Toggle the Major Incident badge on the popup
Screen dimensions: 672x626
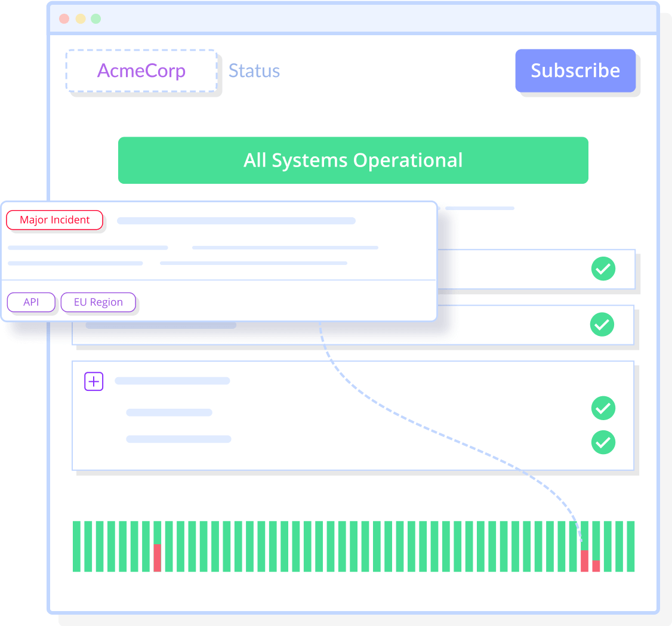[x=54, y=220]
